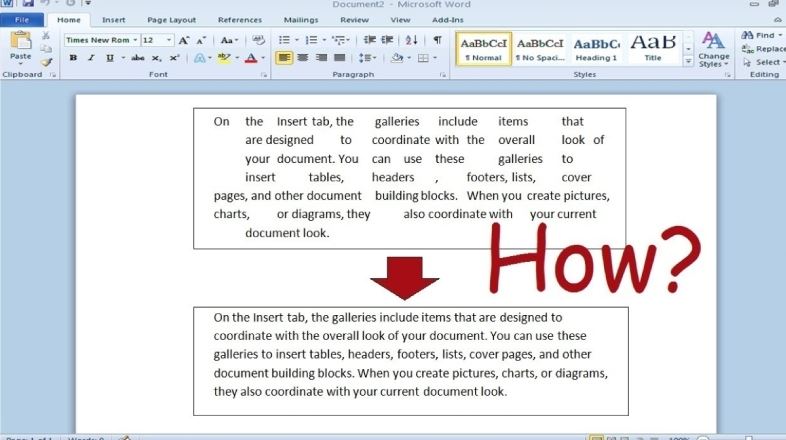The height and width of the screenshot is (440, 786).
Task: Grow font size icon
Action: pos(184,40)
